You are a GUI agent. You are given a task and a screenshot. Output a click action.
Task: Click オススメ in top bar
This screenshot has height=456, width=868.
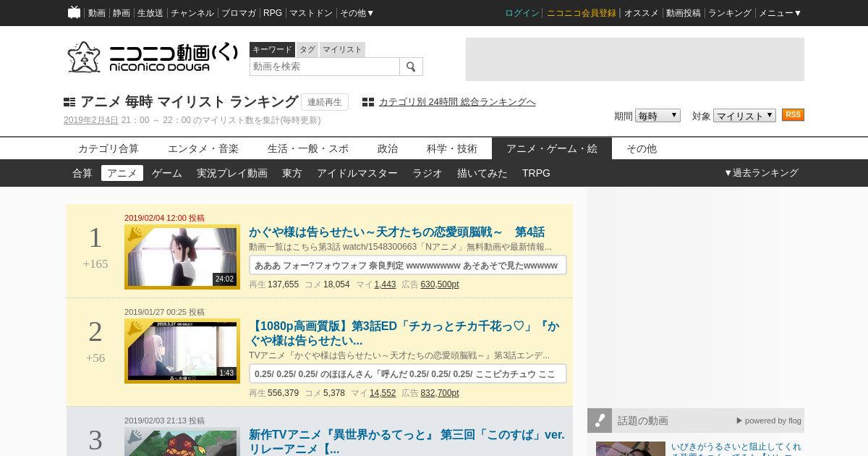642,13
